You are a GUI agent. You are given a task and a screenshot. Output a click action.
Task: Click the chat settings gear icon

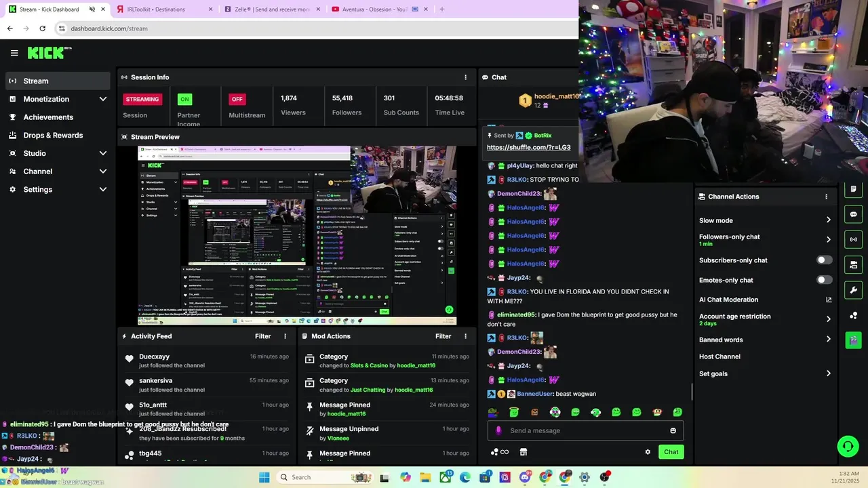point(648,452)
